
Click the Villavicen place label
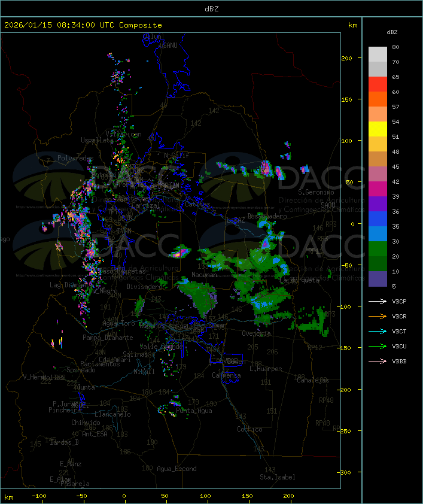[x=124, y=134]
